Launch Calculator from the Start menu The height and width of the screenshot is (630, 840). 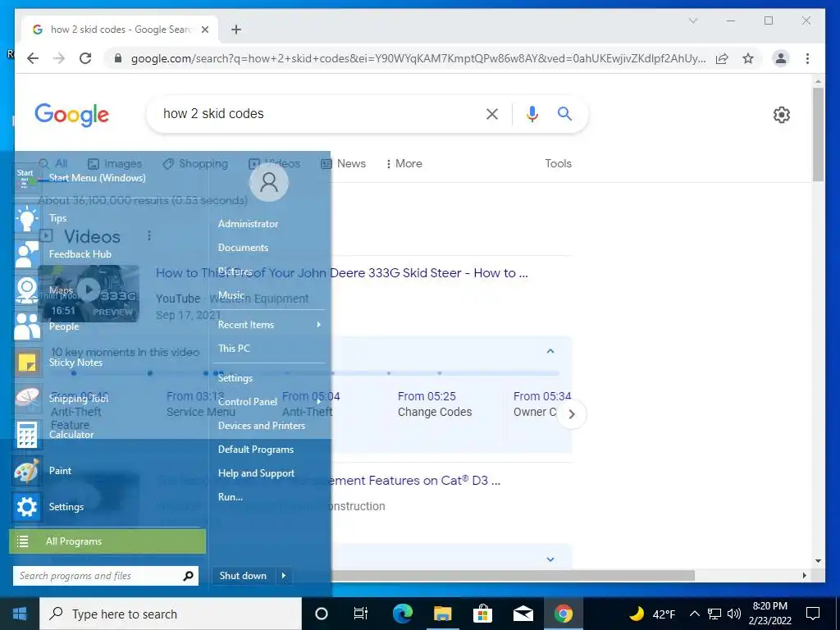pos(27,435)
